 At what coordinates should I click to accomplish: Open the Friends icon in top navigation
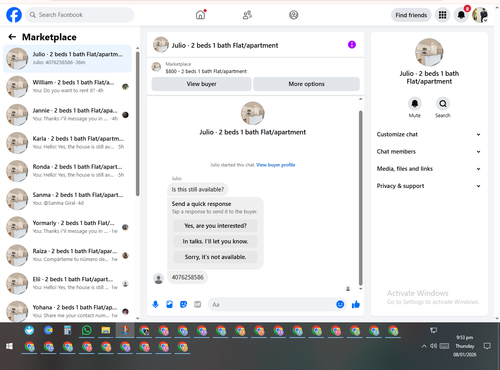(247, 15)
